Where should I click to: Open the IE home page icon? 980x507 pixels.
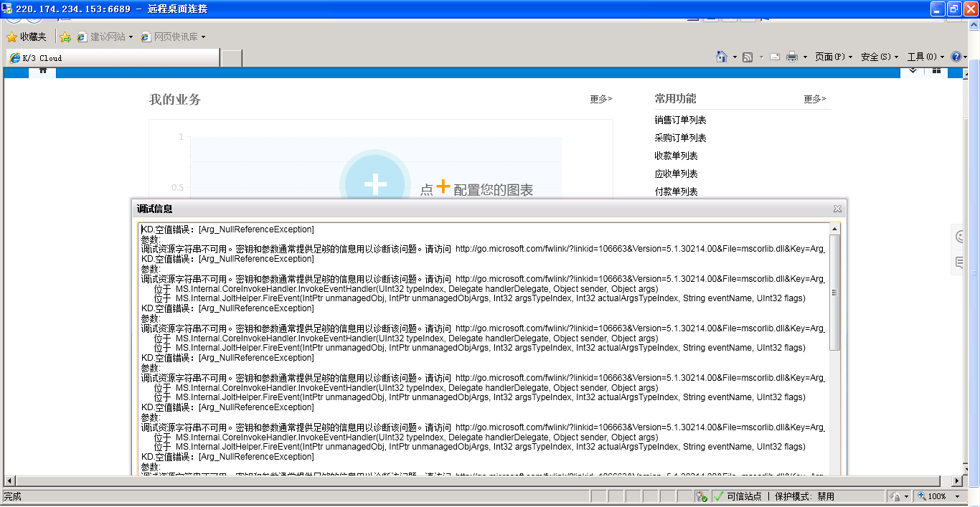click(722, 57)
